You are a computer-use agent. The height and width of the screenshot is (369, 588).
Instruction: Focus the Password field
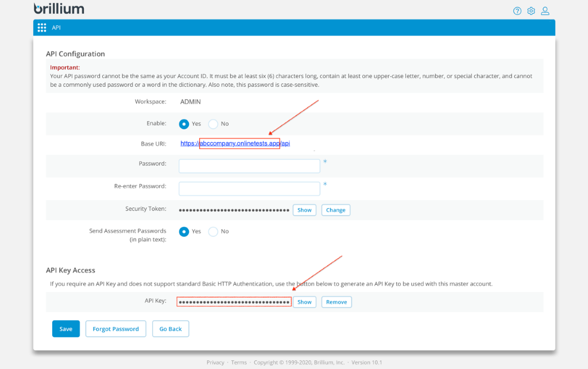tap(249, 166)
